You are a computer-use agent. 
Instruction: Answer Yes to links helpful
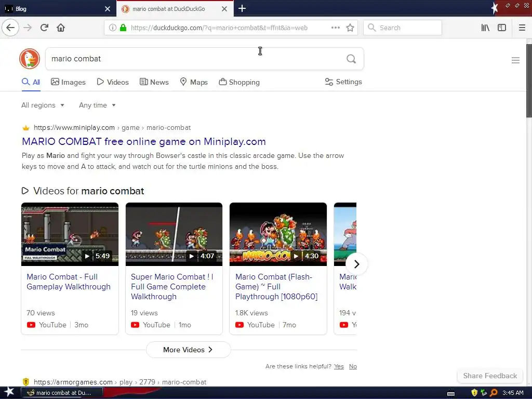pos(339,366)
